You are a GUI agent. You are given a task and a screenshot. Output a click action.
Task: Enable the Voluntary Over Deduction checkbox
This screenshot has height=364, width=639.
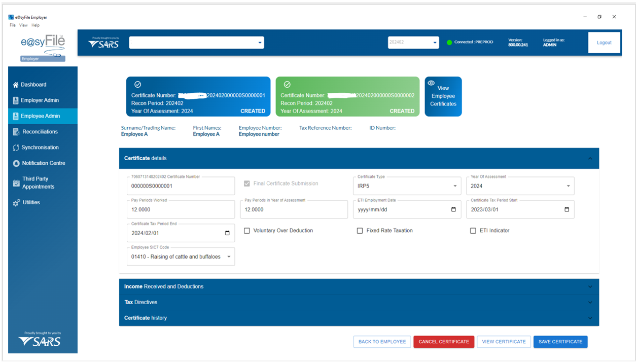[247, 231]
